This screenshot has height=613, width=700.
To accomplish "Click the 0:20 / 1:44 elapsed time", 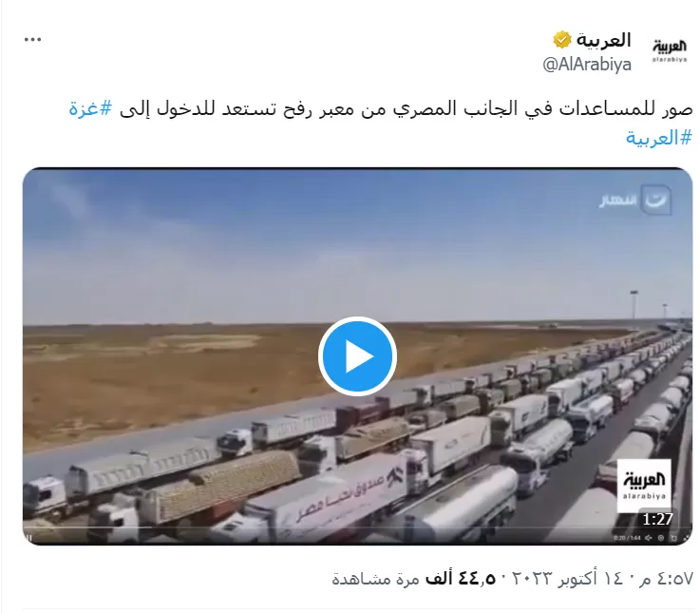I will (x=627, y=538).
